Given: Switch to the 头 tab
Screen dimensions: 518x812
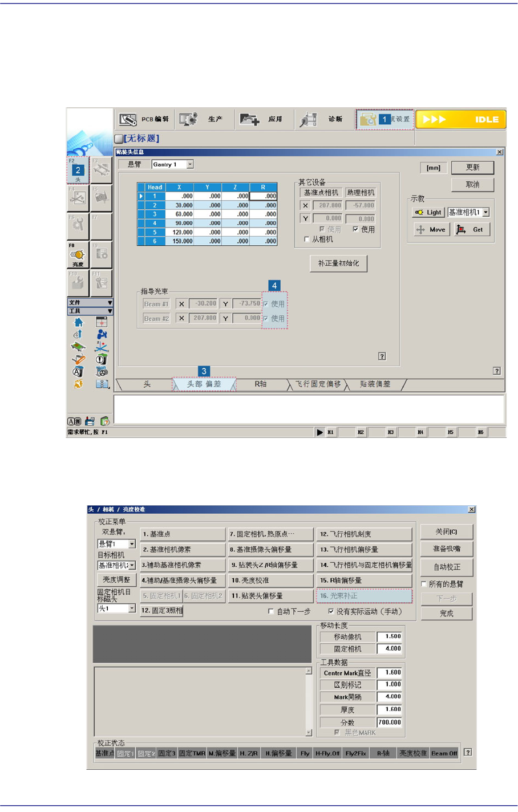Looking at the screenshot, I should (147, 384).
